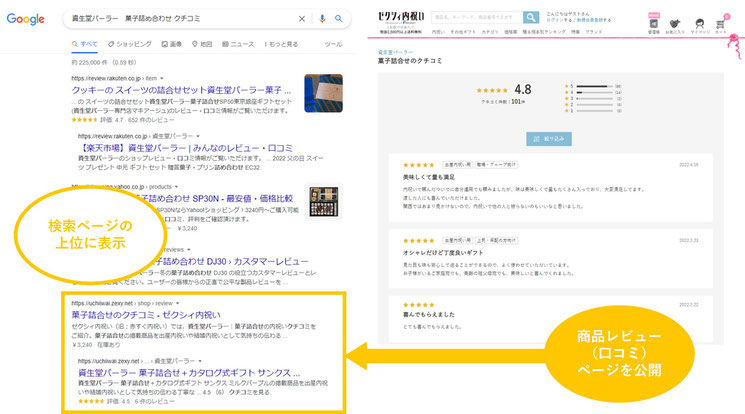Image resolution: width=745 pixels, height=414 pixels.
Task: Click review title 美味しくて量も満足
Action: [429, 177]
